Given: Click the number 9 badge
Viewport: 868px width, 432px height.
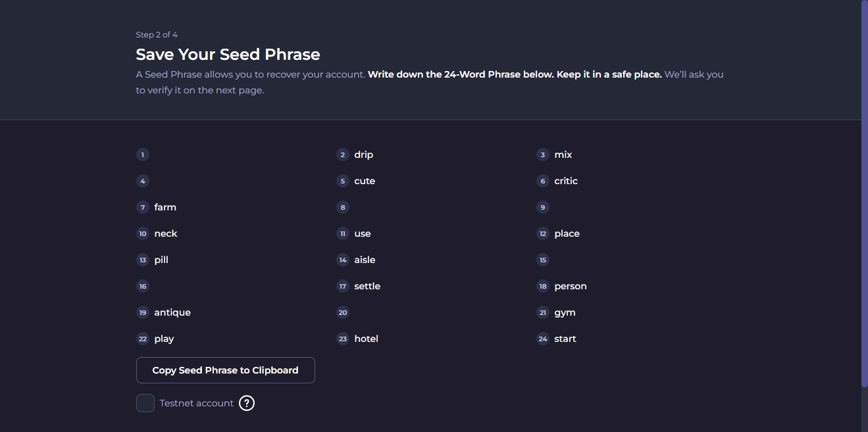Looking at the screenshot, I should [x=543, y=207].
